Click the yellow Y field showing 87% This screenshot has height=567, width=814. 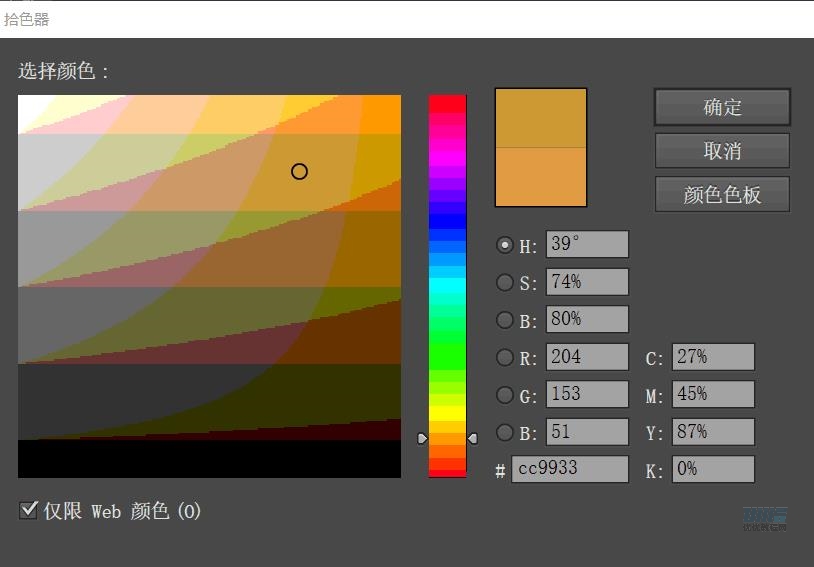[713, 432]
